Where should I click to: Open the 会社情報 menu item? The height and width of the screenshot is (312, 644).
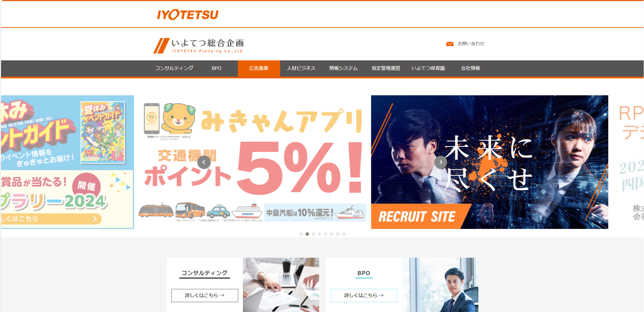[471, 68]
